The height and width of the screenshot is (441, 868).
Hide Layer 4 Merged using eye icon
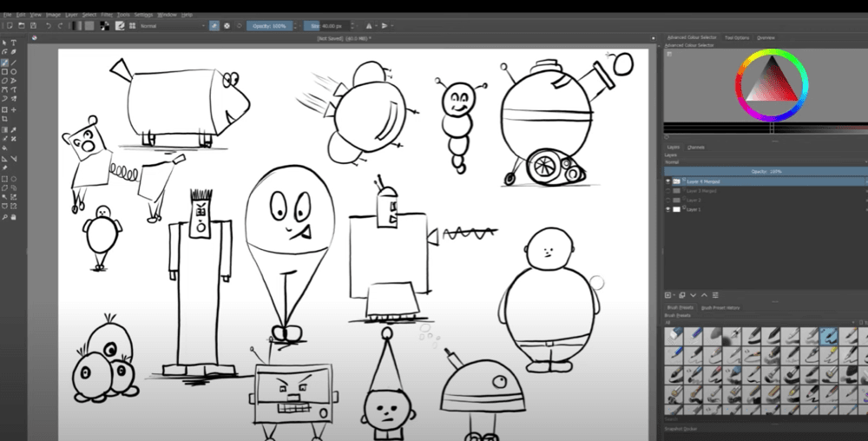(667, 181)
